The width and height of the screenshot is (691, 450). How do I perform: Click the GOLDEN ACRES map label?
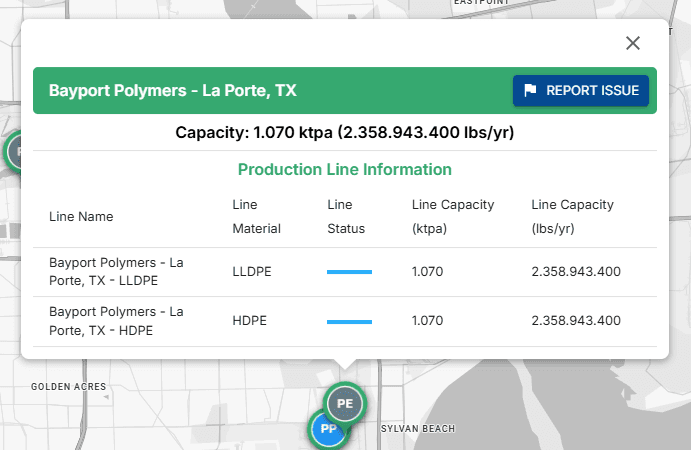[x=68, y=387]
